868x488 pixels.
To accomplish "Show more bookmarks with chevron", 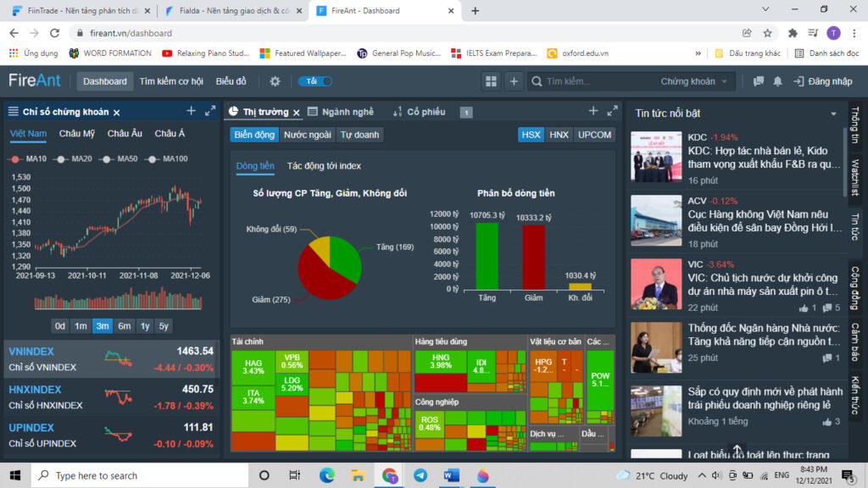I will tap(698, 53).
